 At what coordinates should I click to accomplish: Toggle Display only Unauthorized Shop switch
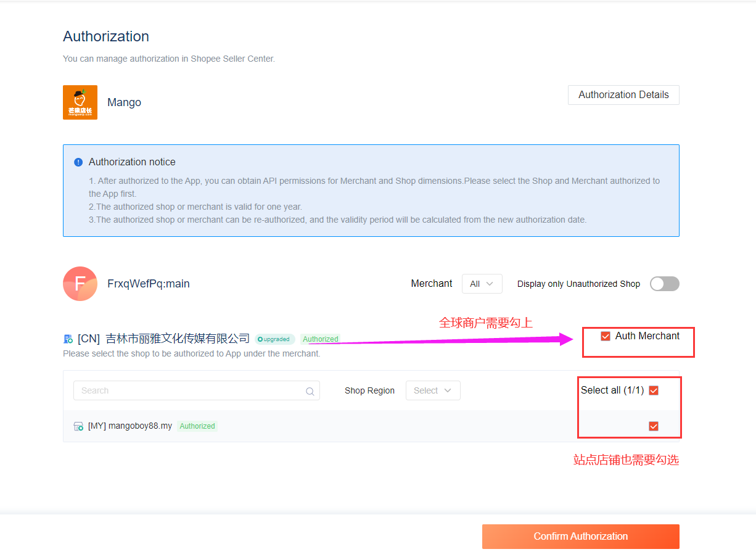pos(665,284)
